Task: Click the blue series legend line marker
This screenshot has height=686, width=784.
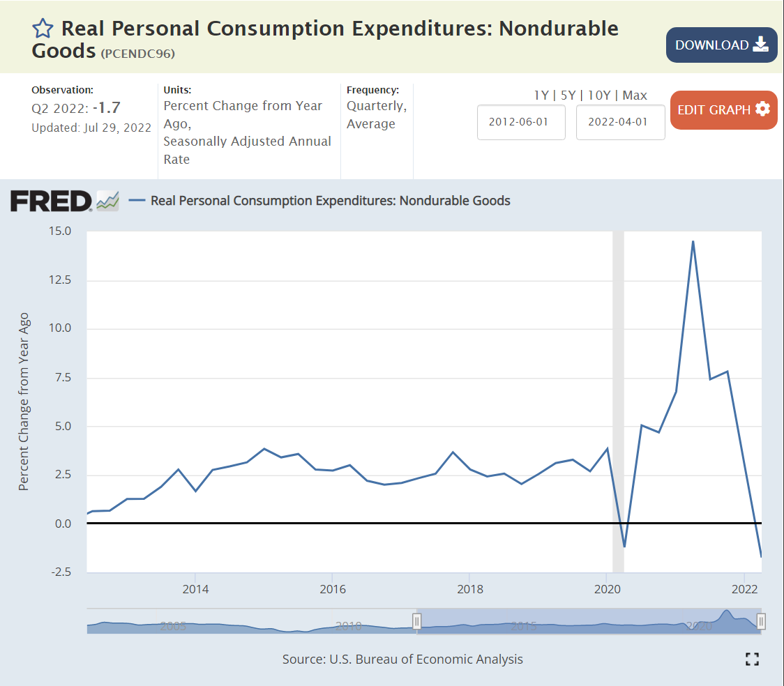Action: coord(137,201)
